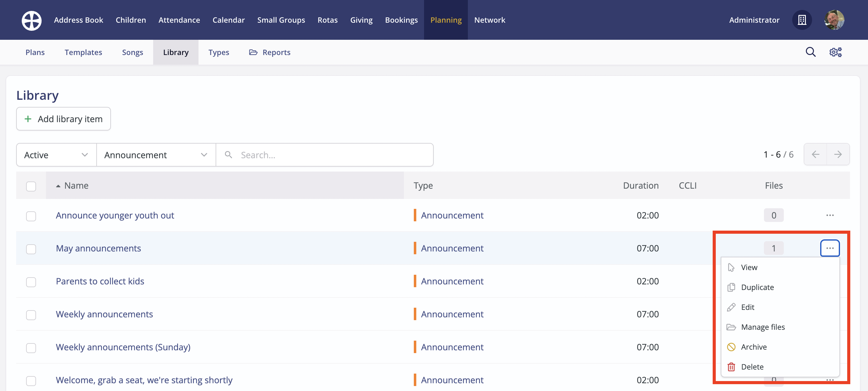Go to previous page arrow
This screenshot has height=391, width=868.
815,155
